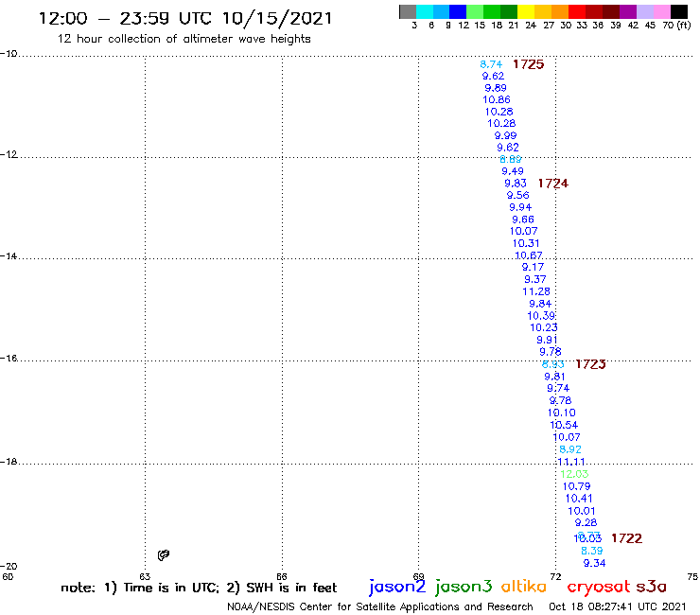This screenshot has width=700, height=615.
Task: Click the wave height value '10.86'
Action: point(497,99)
